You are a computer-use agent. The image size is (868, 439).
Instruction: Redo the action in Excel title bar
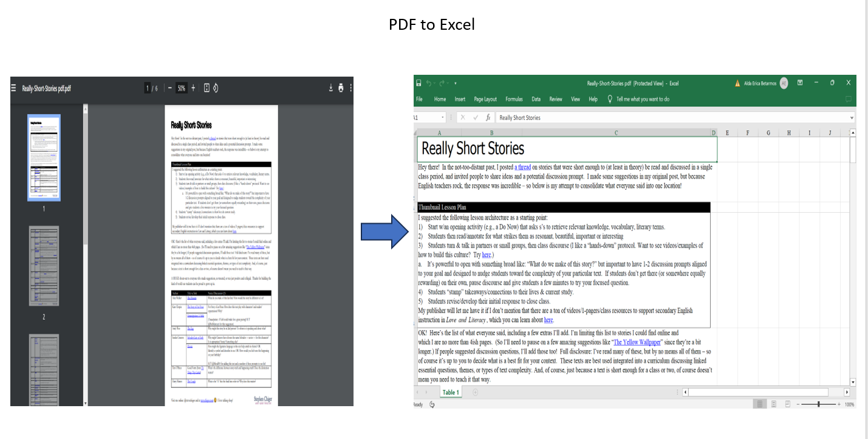tap(442, 83)
